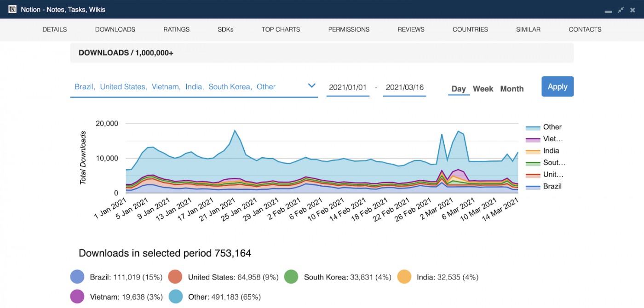Click the India orange color circle
Viewport: 644px width, 308px height.
pos(404,277)
